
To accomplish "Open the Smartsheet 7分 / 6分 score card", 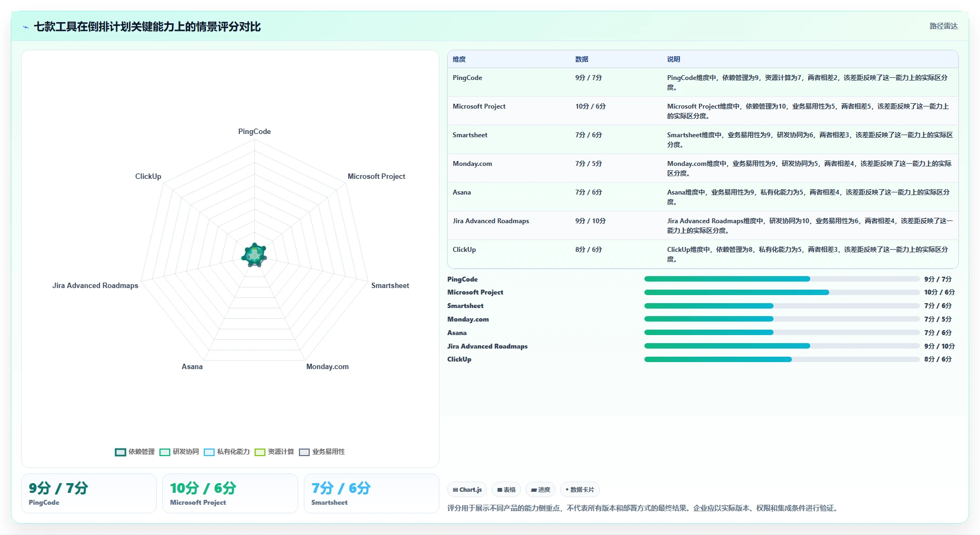I will [371, 493].
